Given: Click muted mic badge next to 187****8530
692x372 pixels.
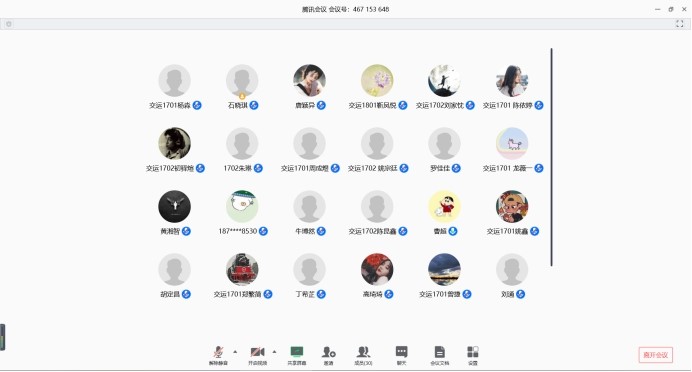Looking at the screenshot, I should (263, 231).
